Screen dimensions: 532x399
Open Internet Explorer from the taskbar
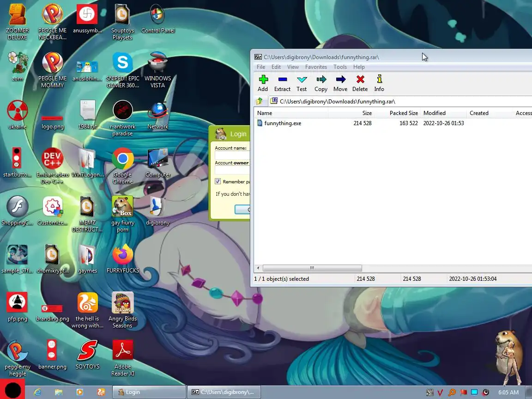(37, 392)
